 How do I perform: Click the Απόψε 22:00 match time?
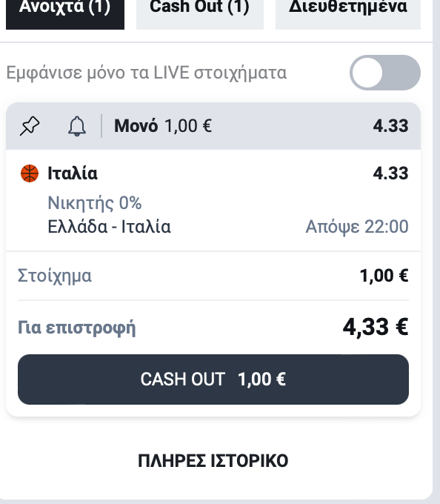[357, 227]
